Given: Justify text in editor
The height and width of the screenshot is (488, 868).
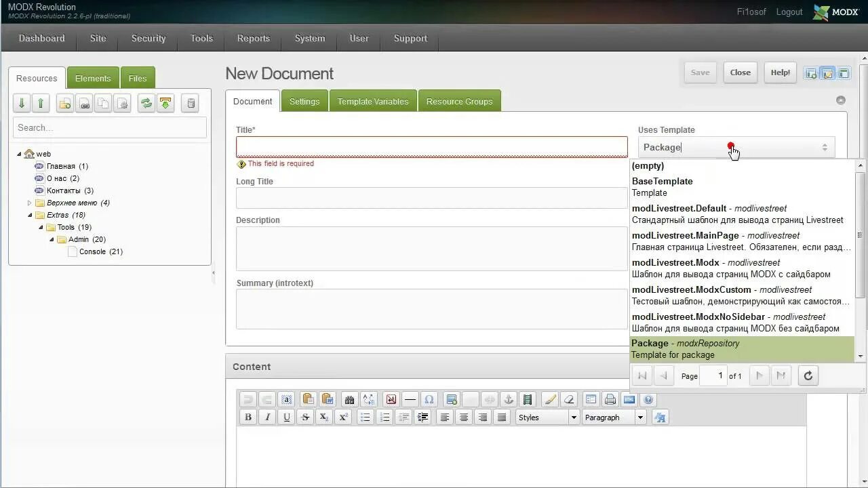Looking at the screenshot, I should (502, 418).
